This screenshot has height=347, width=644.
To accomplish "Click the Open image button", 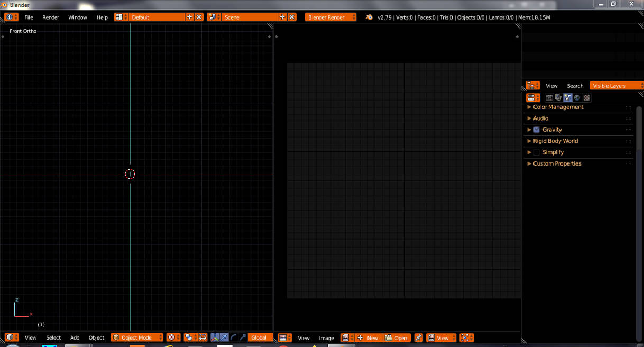I will point(397,337).
